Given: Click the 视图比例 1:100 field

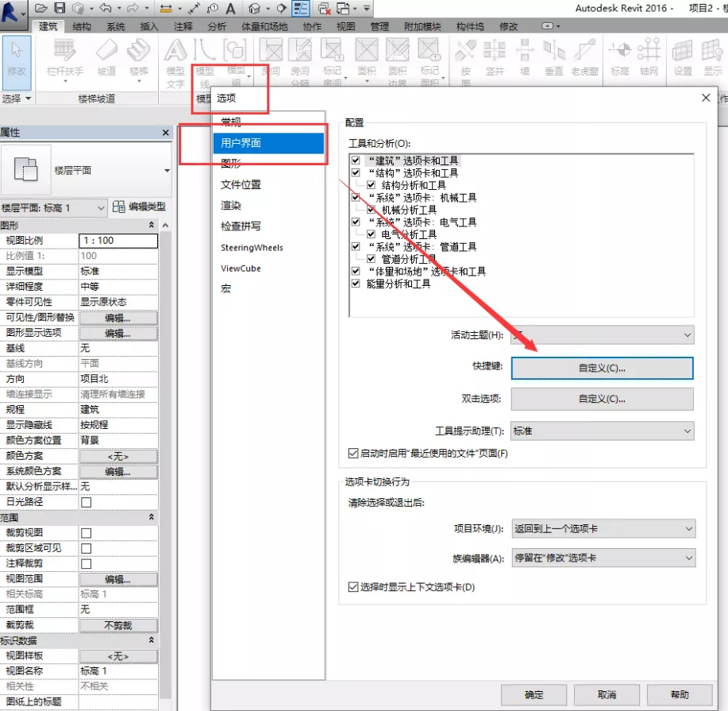Looking at the screenshot, I should tap(118, 241).
